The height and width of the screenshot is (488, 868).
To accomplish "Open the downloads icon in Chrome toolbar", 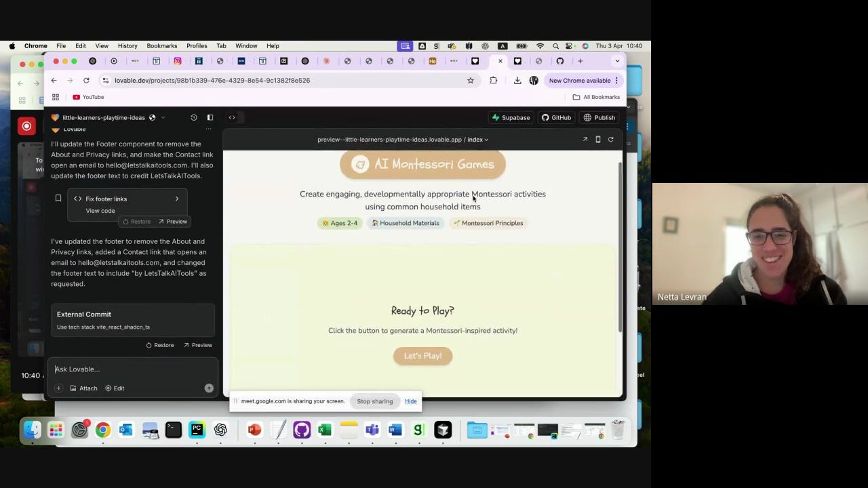I will click(517, 80).
